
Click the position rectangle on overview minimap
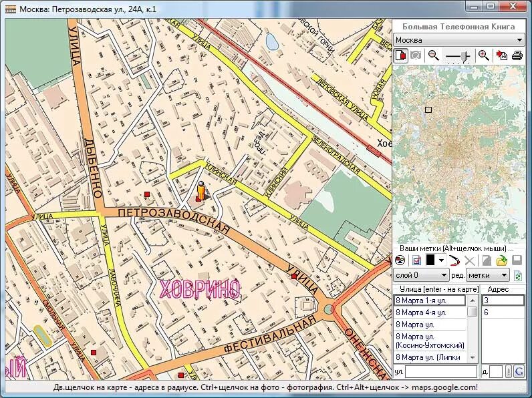[x=428, y=110]
